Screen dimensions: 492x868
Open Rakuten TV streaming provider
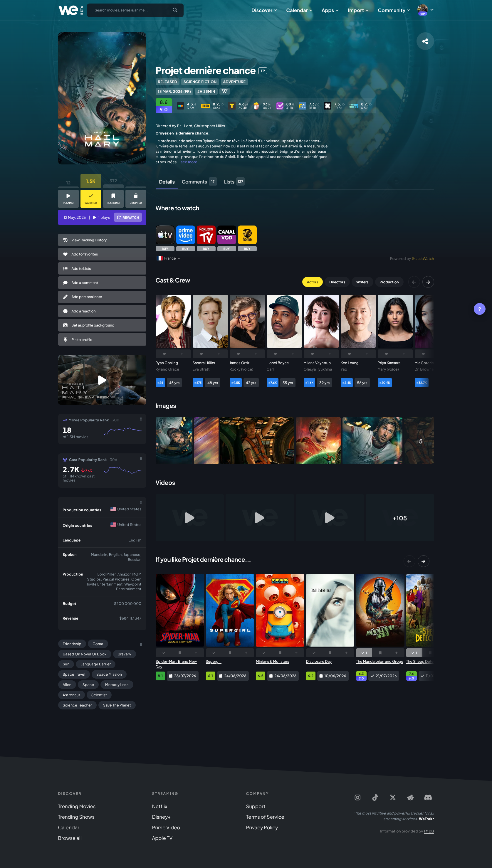pyautogui.click(x=206, y=235)
